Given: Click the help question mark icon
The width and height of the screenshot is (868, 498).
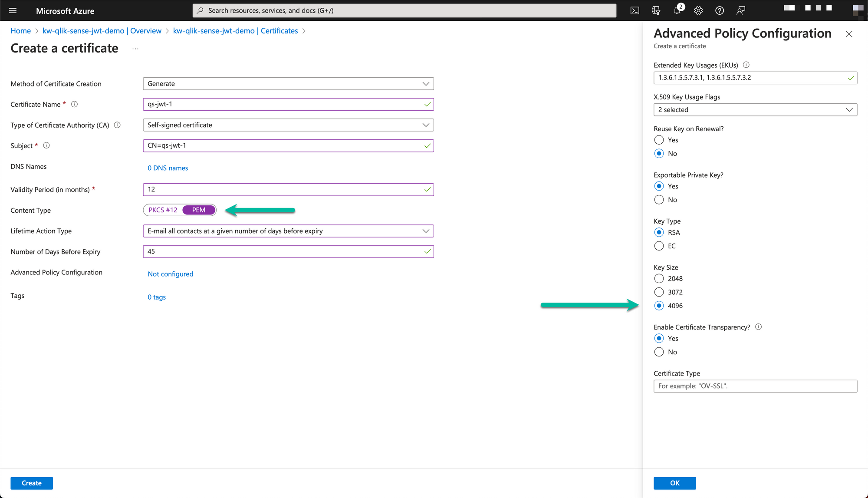Looking at the screenshot, I should coord(719,10).
